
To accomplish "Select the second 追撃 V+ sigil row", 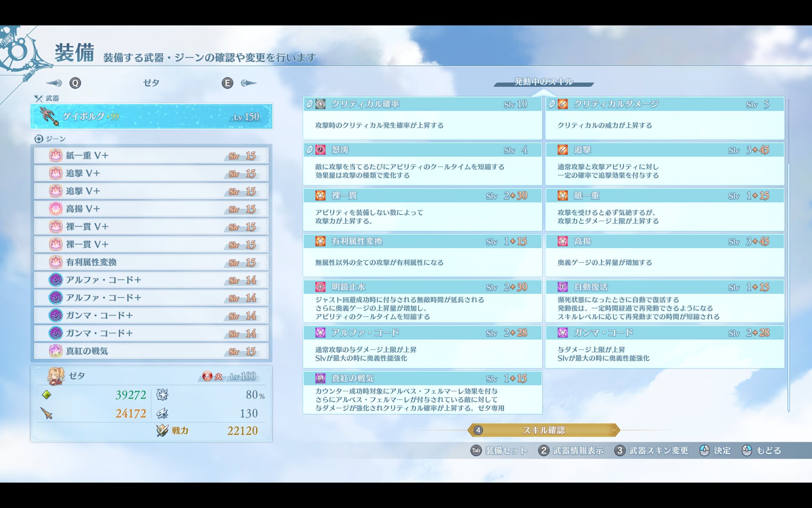I will (151, 191).
